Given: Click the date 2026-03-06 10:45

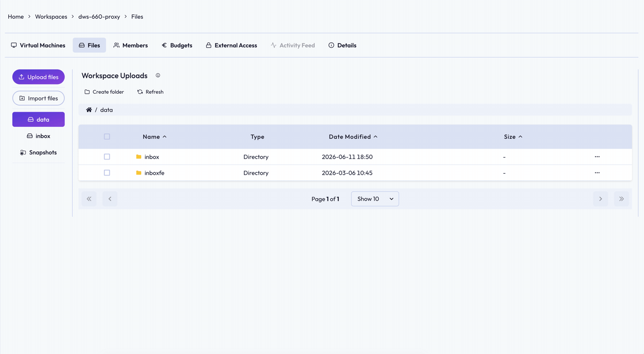Looking at the screenshot, I should (x=347, y=173).
